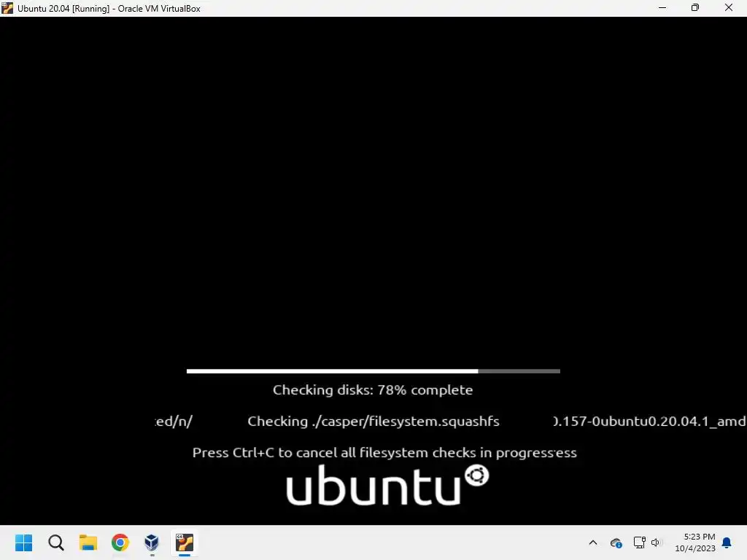
Task: Click VirtualBox window title bar icon
Action: pos(7,8)
